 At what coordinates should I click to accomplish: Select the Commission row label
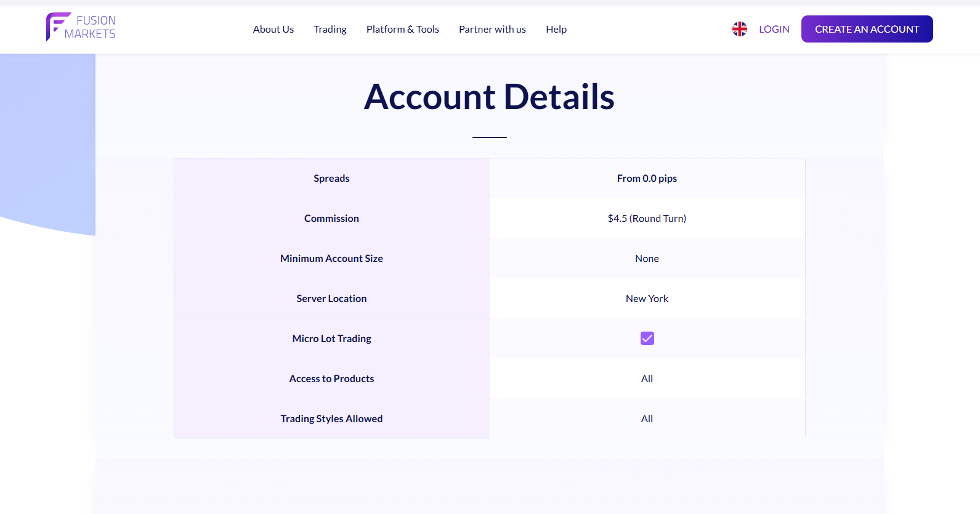(x=331, y=218)
